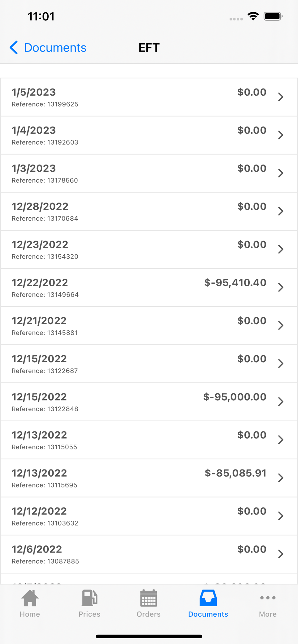298x644 pixels.
Task: Expand the 1/5/2023 entry chevron
Action: [281, 97]
